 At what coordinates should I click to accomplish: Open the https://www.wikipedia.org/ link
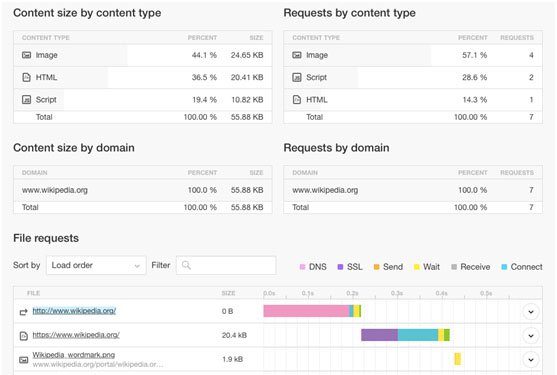76,335
